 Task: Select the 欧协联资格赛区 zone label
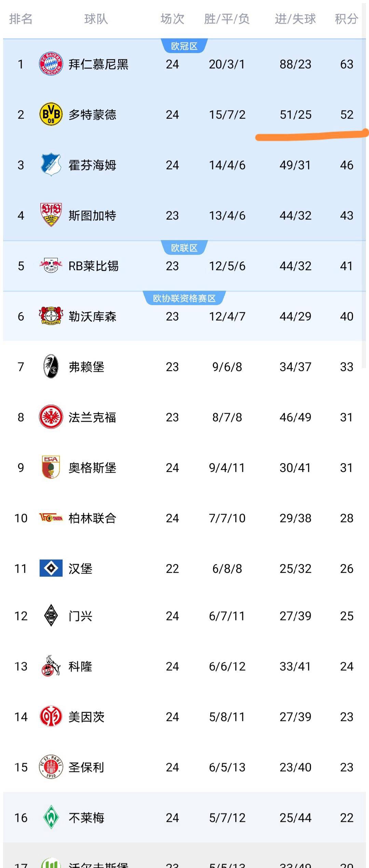click(x=184, y=298)
